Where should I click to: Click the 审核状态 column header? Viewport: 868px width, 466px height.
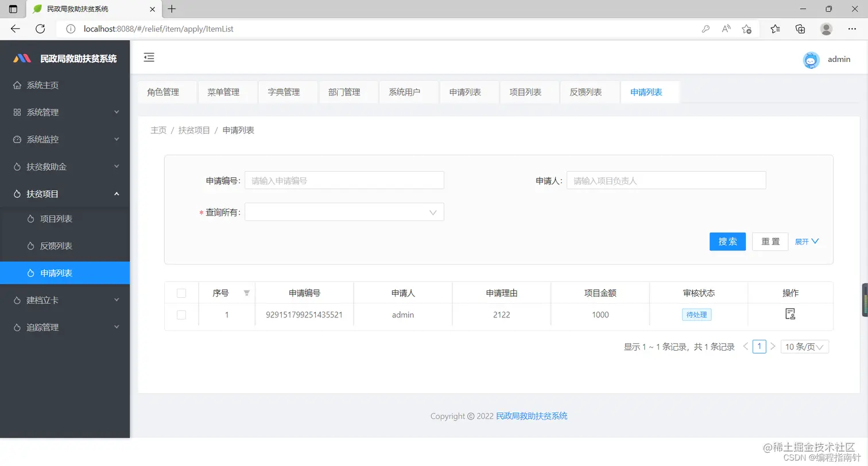pos(699,293)
